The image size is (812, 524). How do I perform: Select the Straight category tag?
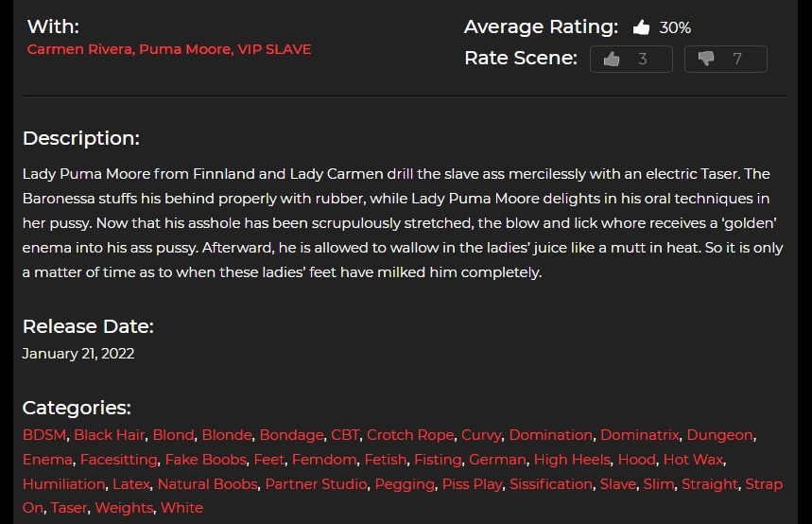tap(710, 484)
